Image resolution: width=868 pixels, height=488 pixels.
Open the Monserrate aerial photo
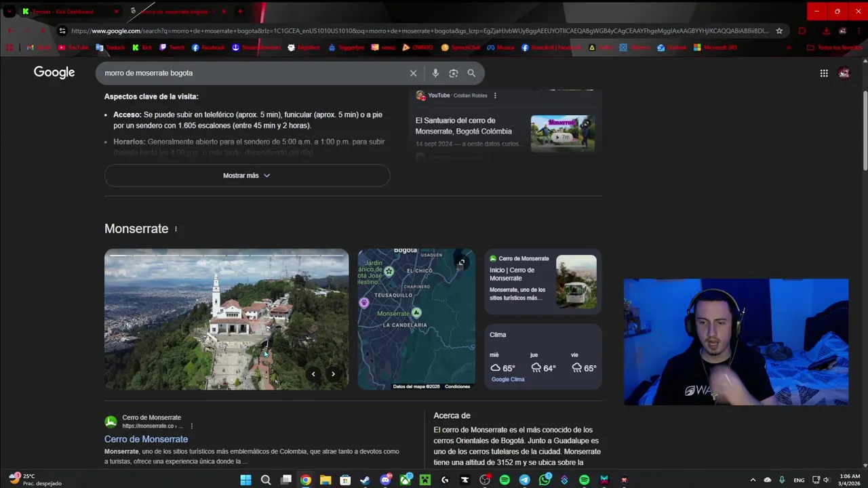[226, 319]
